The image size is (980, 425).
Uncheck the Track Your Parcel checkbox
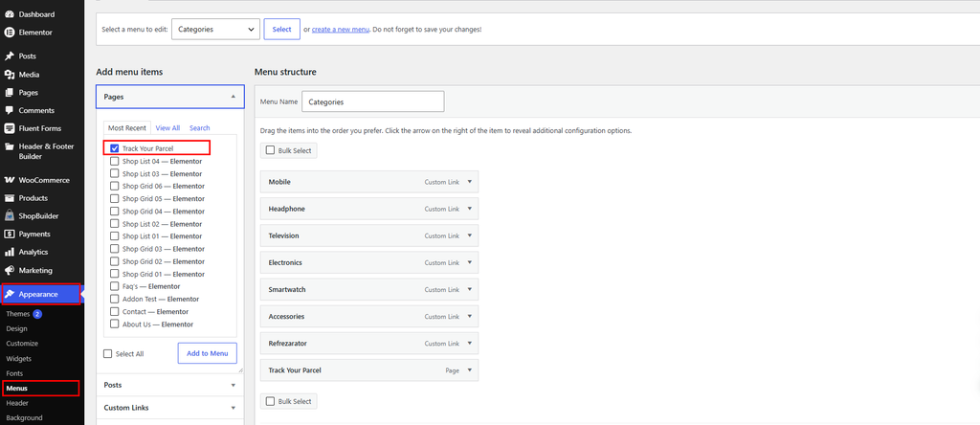point(115,148)
